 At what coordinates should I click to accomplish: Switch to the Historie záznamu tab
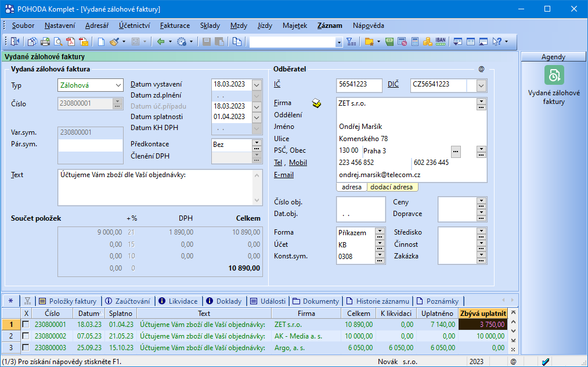tap(378, 301)
